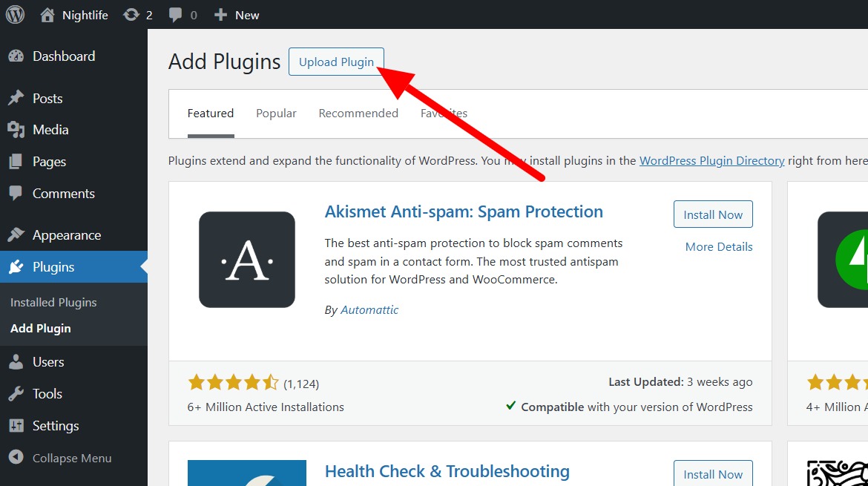This screenshot has width=868, height=486.
Task: Click the New plus icon
Action: (220, 15)
